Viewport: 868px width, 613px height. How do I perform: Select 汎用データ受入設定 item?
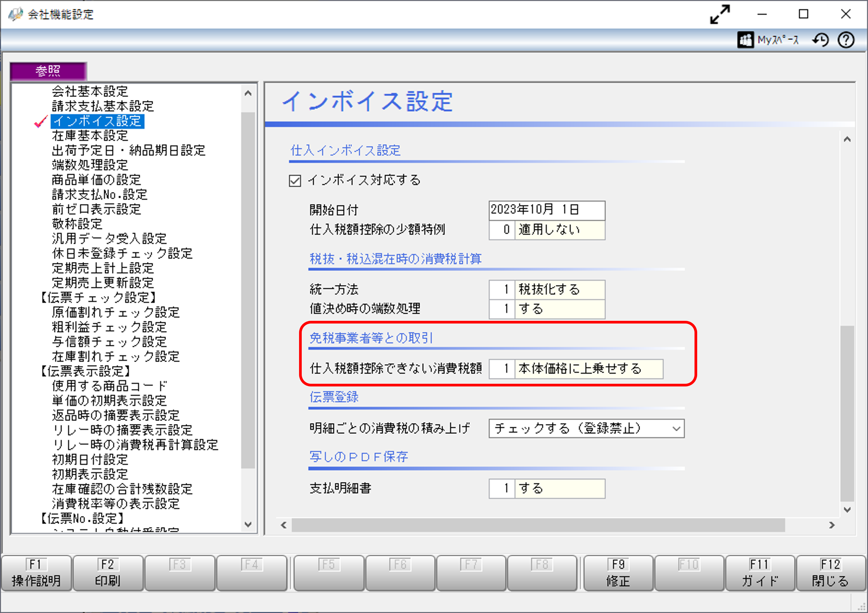[x=109, y=239]
